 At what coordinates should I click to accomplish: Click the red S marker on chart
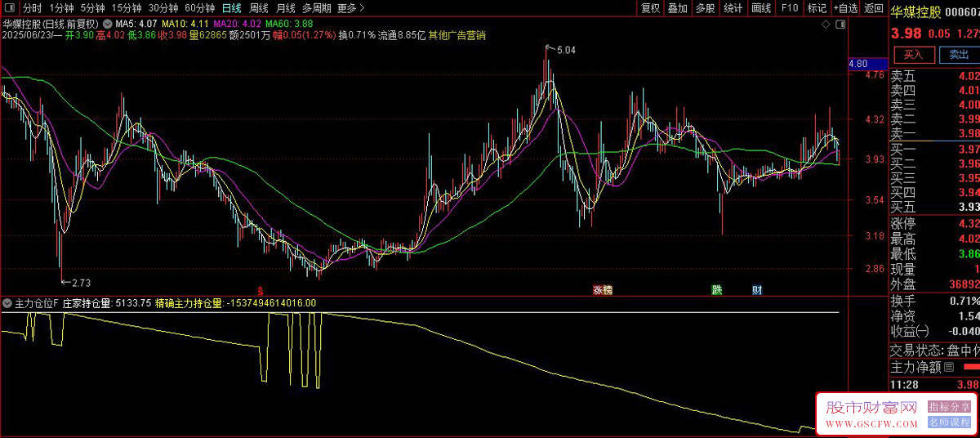260,290
